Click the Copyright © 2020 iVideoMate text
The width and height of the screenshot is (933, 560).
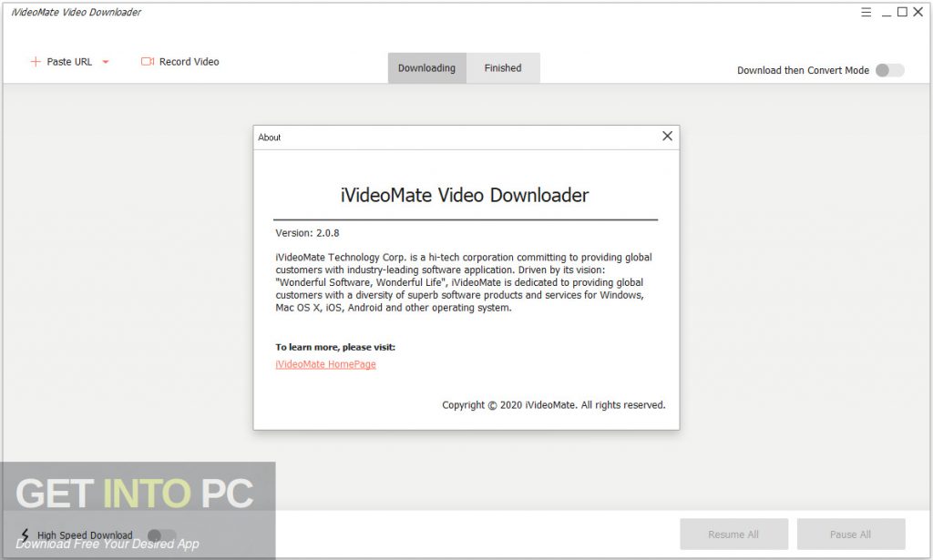(553, 405)
